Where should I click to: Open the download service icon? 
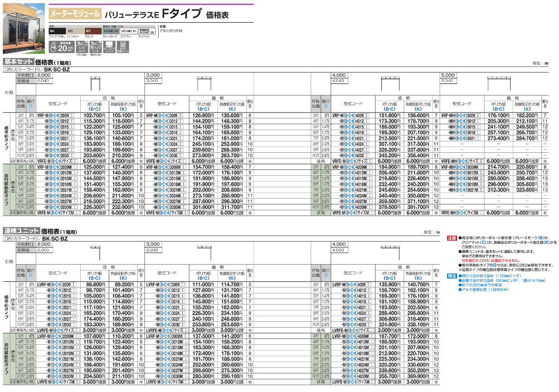tap(109, 46)
